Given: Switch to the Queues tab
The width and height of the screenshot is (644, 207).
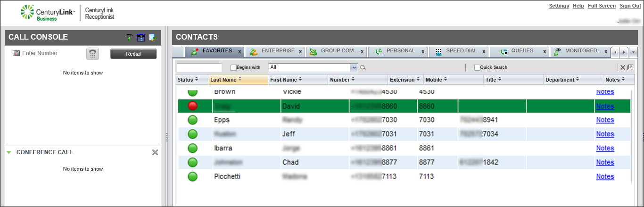Looking at the screenshot, I should click(520, 51).
